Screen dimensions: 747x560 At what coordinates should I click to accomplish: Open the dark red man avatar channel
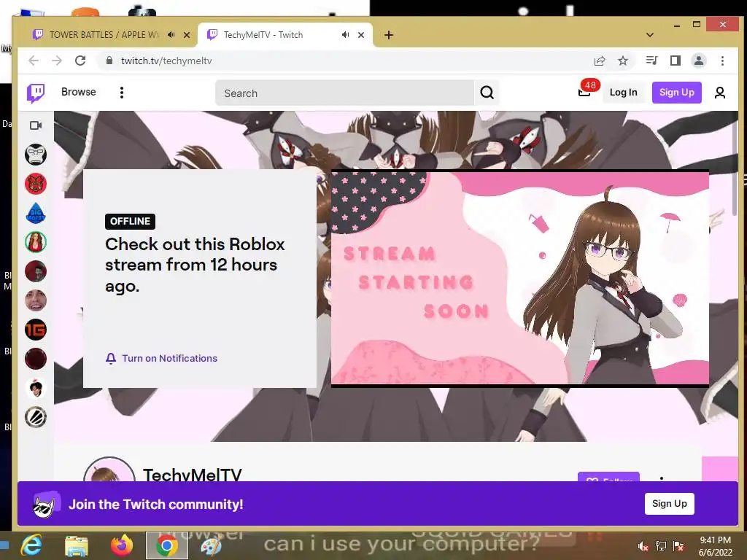point(36,271)
